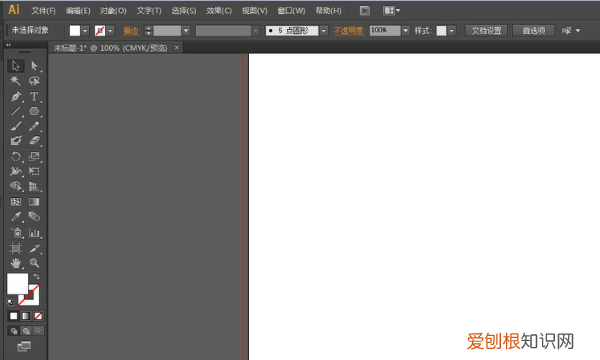Open the 效果(C) menu

[219, 11]
